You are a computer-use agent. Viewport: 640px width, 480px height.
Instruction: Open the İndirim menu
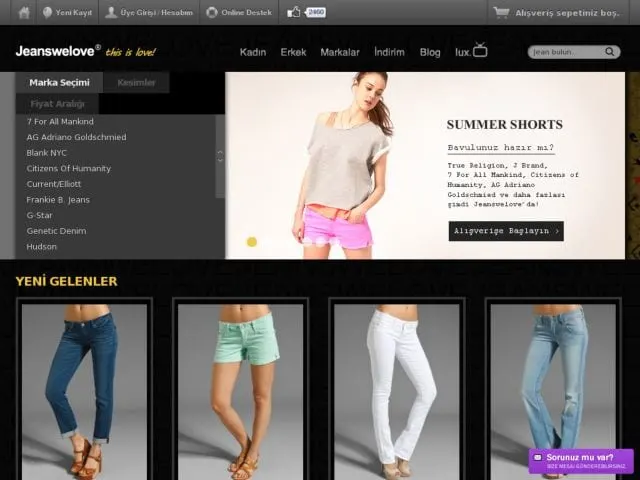(x=389, y=52)
